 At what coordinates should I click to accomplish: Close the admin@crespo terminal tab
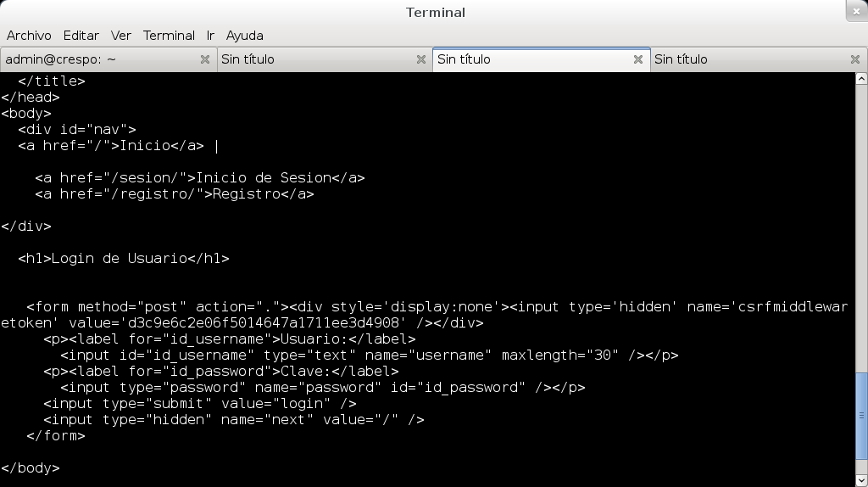[204, 59]
